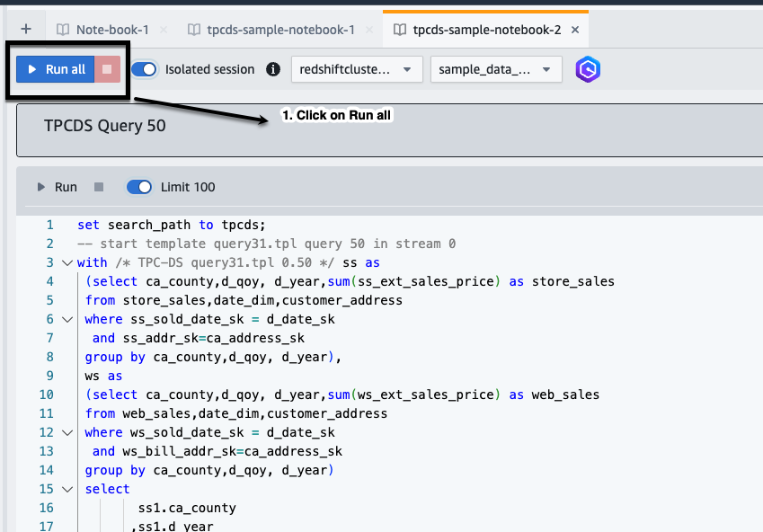
Task: Collapse the code fold at line 3
Action: (x=67, y=262)
